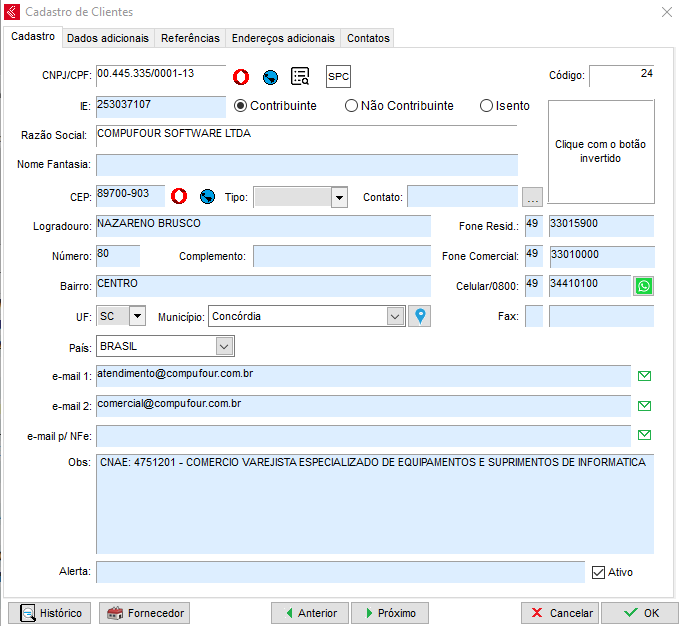Viewport: 682px width, 626px height.
Task: Expand the UF state dropdown
Action: coord(137,316)
